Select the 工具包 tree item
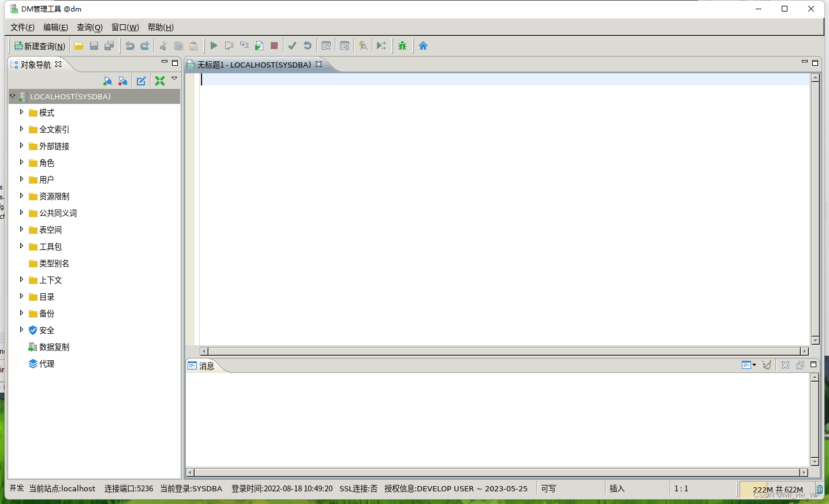The height and width of the screenshot is (504, 829). 50,247
